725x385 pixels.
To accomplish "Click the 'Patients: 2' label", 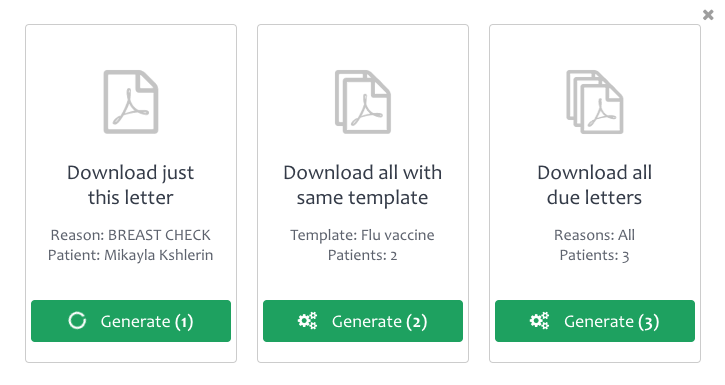I will 362,255.
